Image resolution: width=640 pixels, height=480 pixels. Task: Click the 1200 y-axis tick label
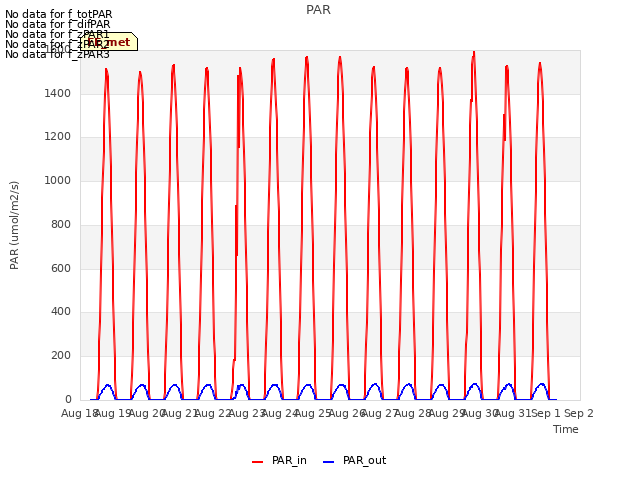(x=58, y=137)
